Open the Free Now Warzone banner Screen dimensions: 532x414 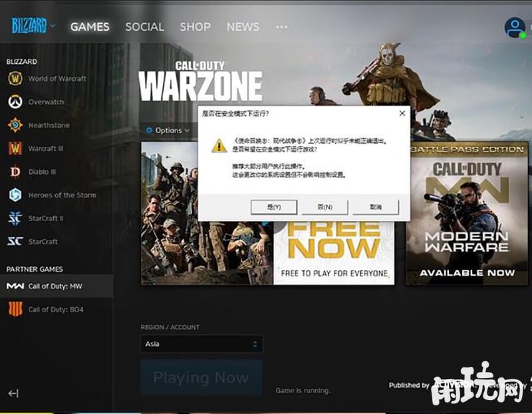click(268, 253)
